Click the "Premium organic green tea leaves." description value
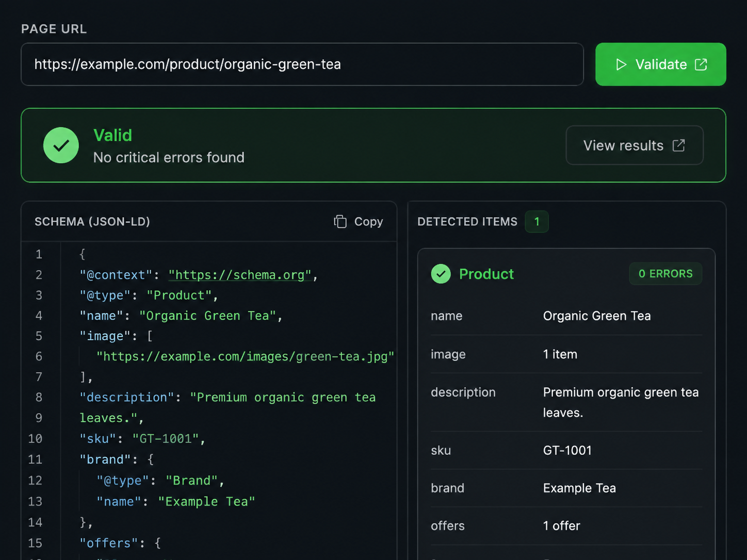The width and height of the screenshot is (747, 560). [x=621, y=402]
